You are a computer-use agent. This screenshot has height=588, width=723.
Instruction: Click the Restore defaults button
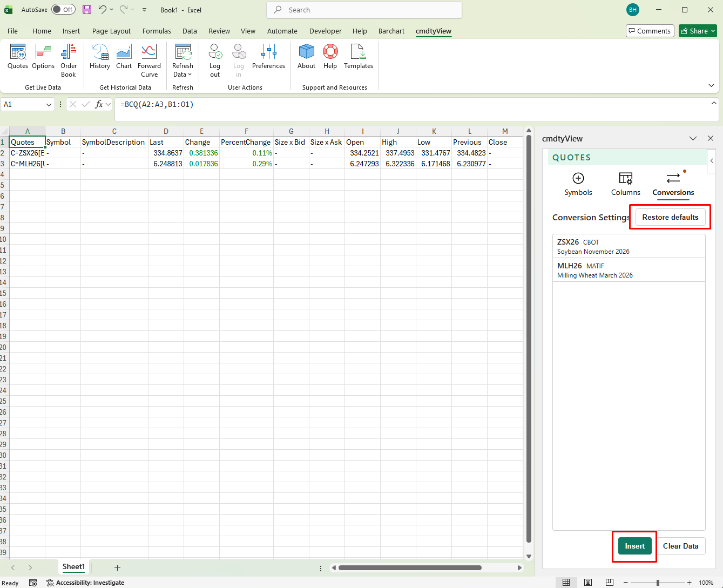[670, 217]
